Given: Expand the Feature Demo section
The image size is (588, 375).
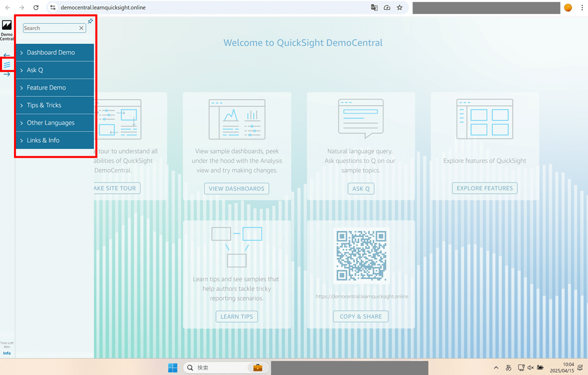Looking at the screenshot, I should (55, 87).
